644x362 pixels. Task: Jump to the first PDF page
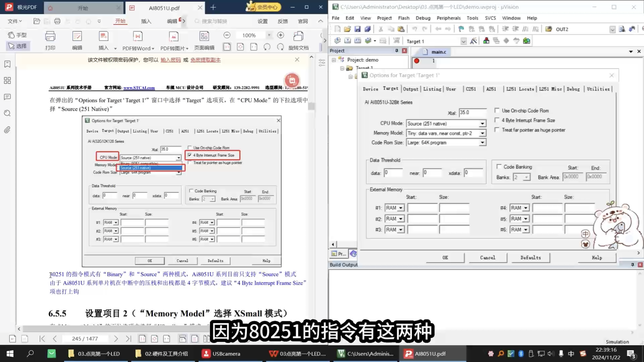point(42,338)
